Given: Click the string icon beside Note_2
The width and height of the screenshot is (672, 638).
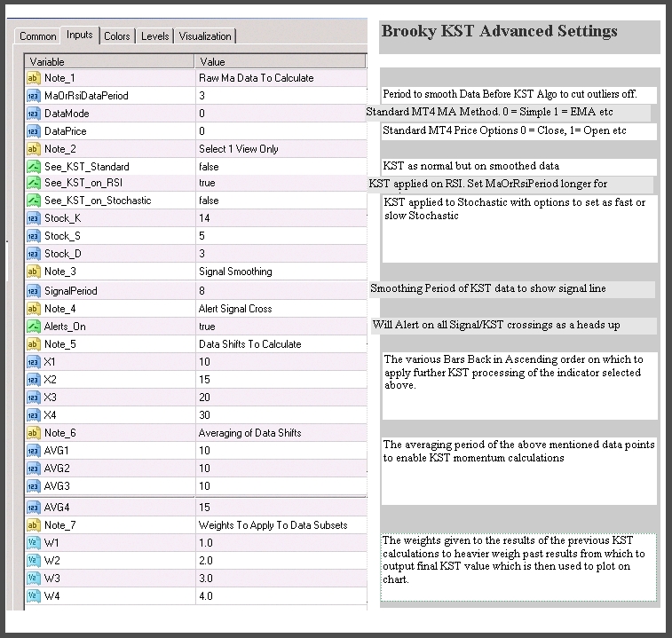Looking at the screenshot, I should (x=33, y=149).
